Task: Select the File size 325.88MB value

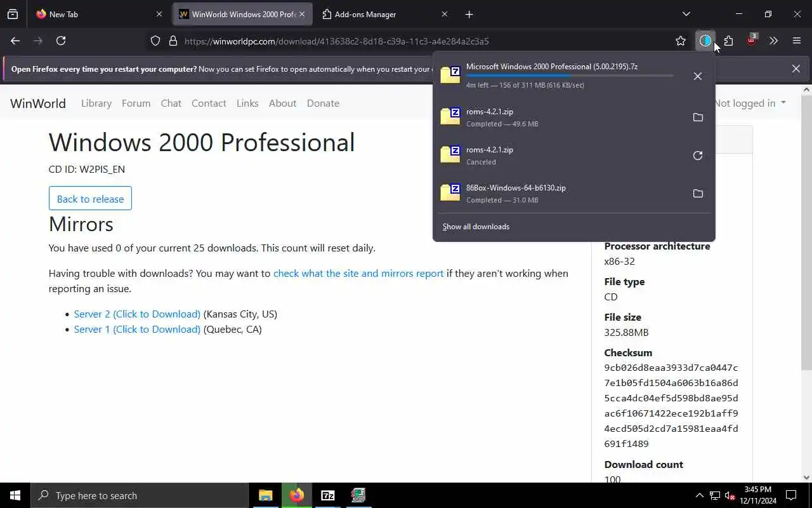Action: click(626, 332)
